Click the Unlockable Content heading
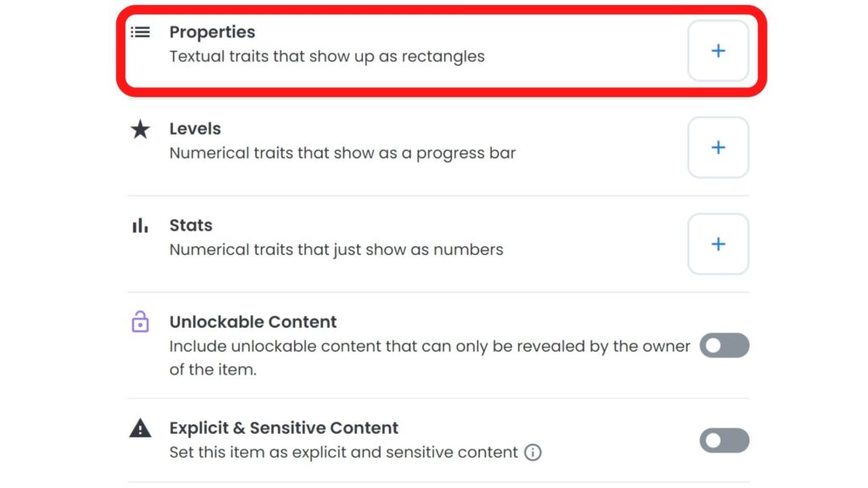868x488 pixels. [253, 322]
